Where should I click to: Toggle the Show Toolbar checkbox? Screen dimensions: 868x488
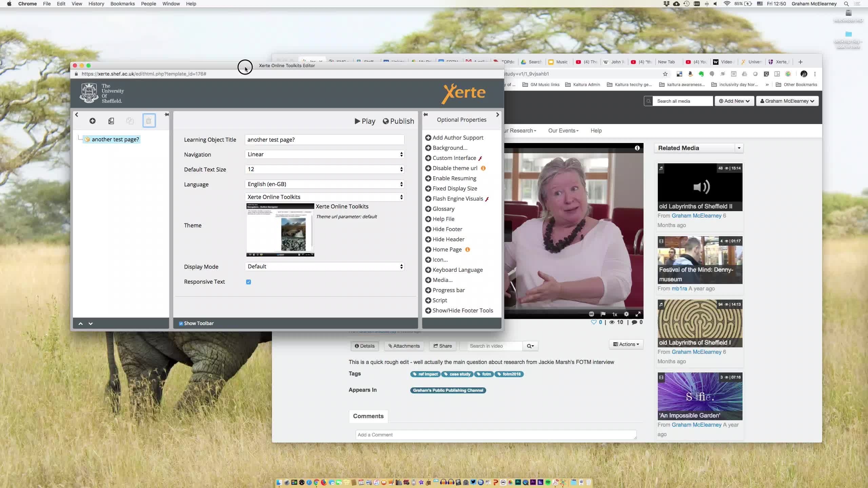(x=181, y=324)
